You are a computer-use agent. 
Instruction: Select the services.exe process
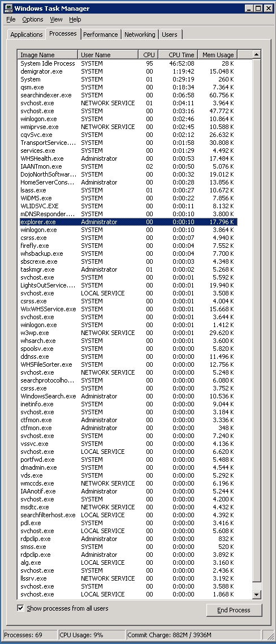pyautogui.click(x=128, y=151)
